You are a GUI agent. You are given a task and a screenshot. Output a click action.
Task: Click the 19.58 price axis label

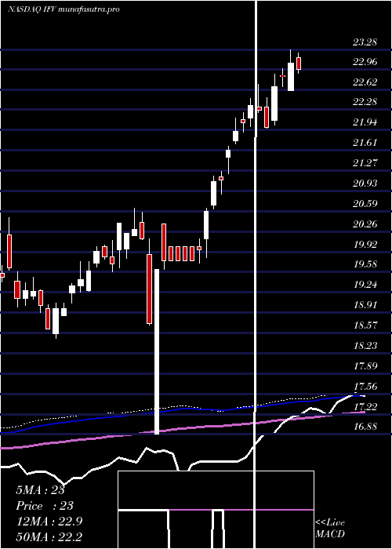365,264
